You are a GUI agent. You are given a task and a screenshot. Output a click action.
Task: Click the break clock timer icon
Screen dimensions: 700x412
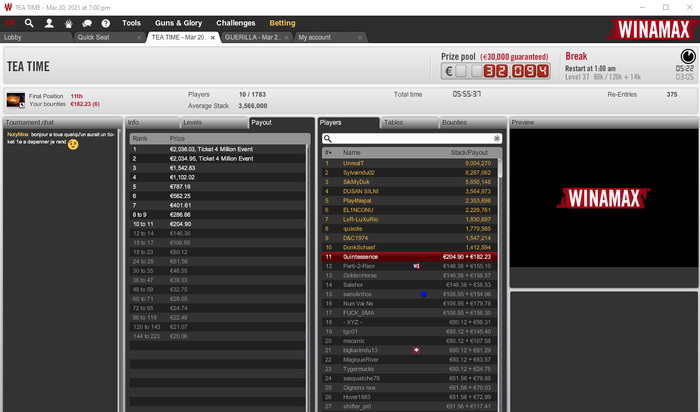688,56
